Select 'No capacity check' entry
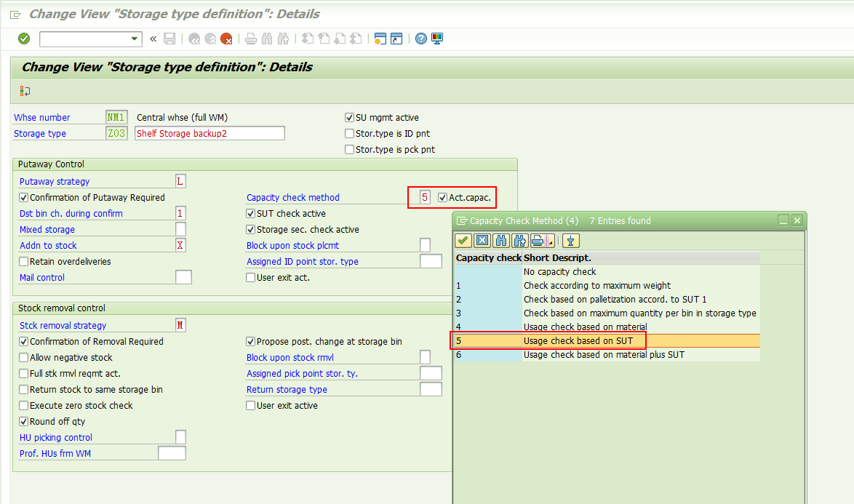854x504 pixels. (607, 271)
